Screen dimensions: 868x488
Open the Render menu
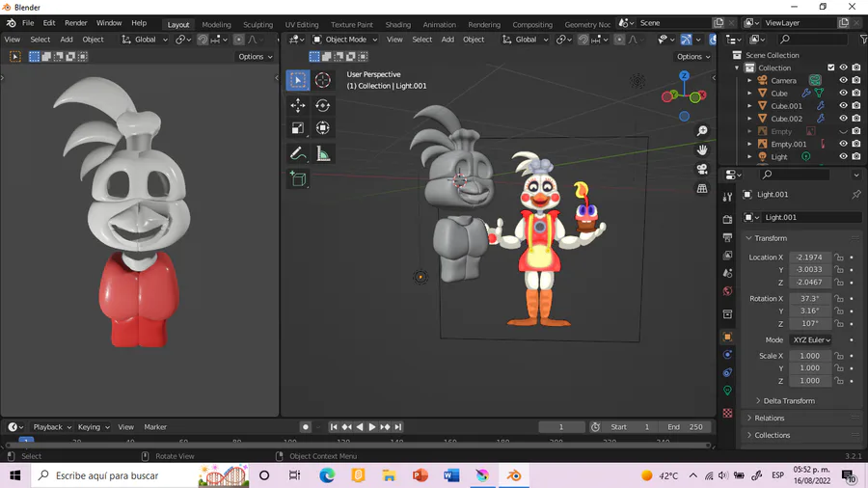[76, 23]
